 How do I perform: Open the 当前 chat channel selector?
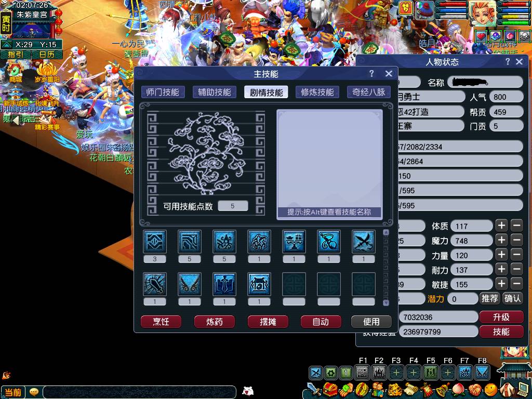[x=13, y=393]
